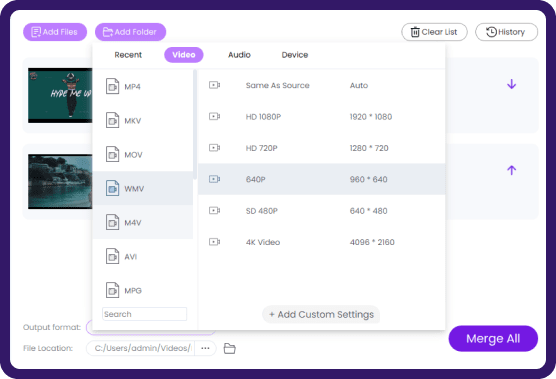Image resolution: width=556 pixels, height=379 pixels.
Task: Open the Device tab
Action: point(295,55)
